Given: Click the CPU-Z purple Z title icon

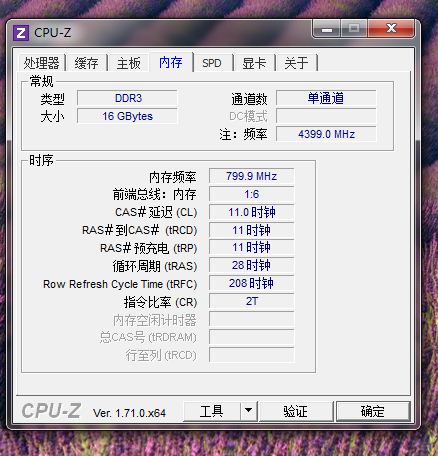Looking at the screenshot, I should tap(21, 33).
